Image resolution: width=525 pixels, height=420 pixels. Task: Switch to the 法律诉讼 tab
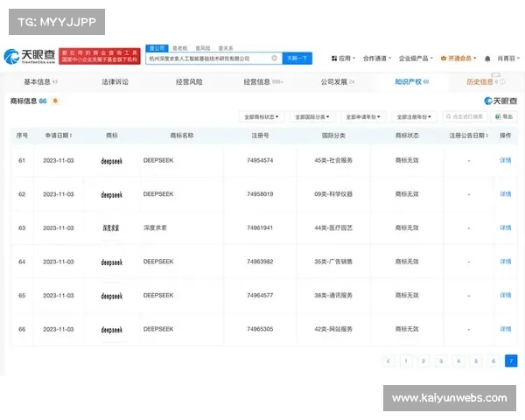click(x=115, y=81)
